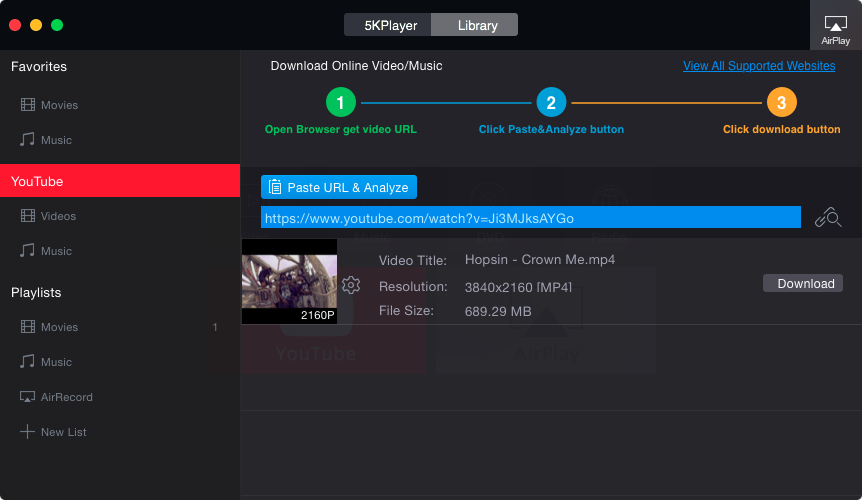Select the note icon beside Favorites Music

[x=27, y=140]
